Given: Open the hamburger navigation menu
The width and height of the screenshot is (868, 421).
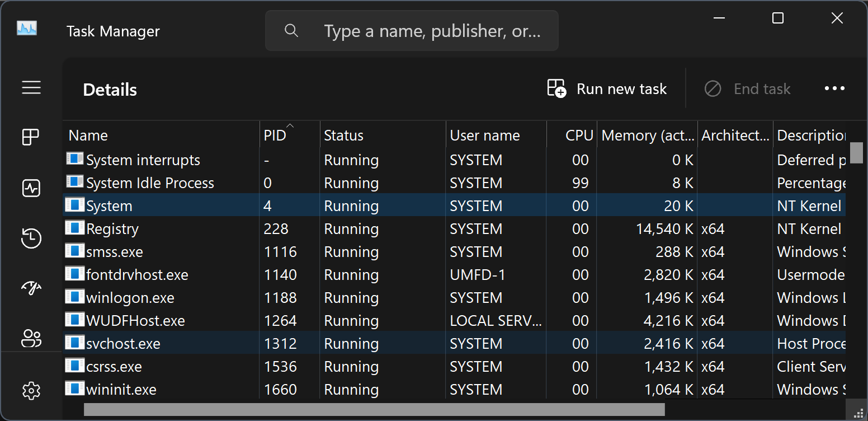Looking at the screenshot, I should point(31,87).
